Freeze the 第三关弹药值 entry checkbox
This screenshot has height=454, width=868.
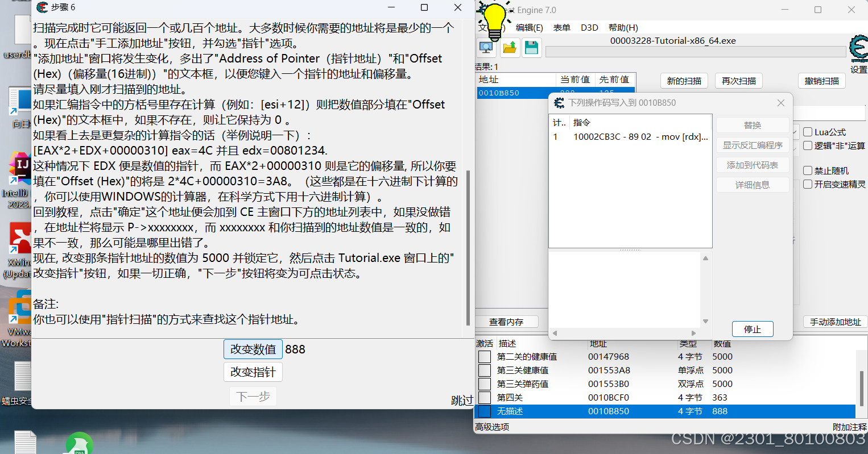click(485, 384)
